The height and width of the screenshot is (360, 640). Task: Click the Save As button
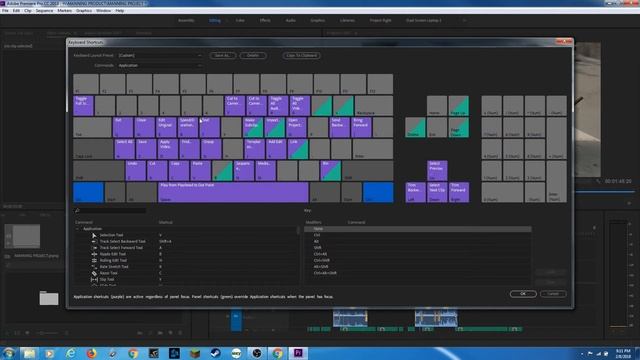pyautogui.click(x=222, y=56)
